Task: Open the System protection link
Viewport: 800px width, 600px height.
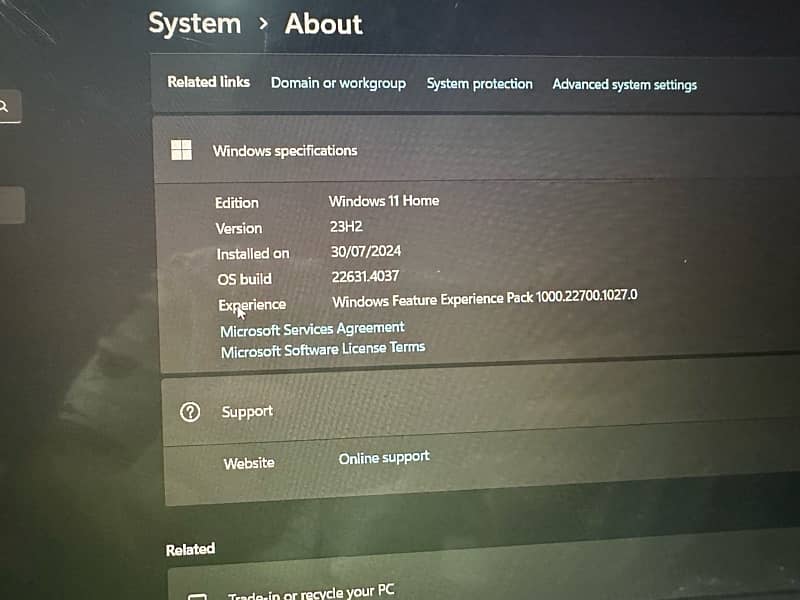Action: point(479,84)
